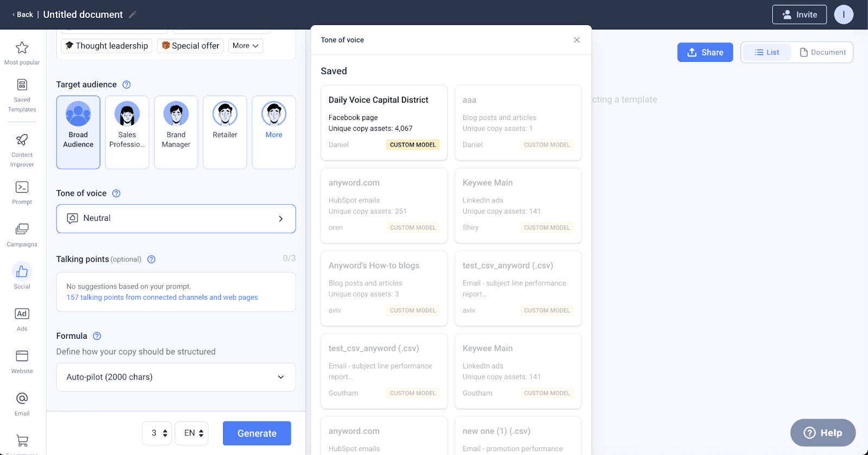Select Broad Audience persona

(78, 132)
